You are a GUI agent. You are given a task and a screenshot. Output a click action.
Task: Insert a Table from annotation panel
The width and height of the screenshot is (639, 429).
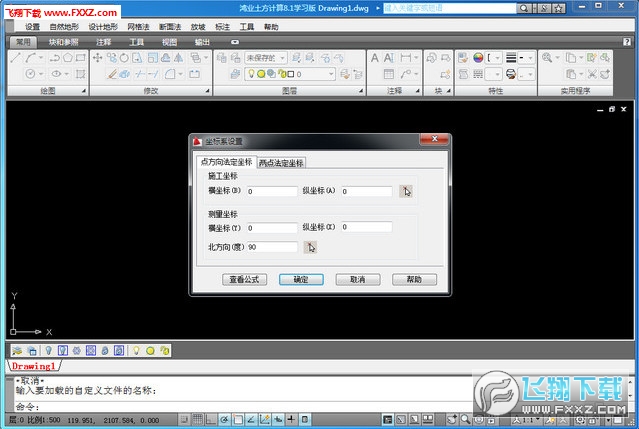(389, 74)
